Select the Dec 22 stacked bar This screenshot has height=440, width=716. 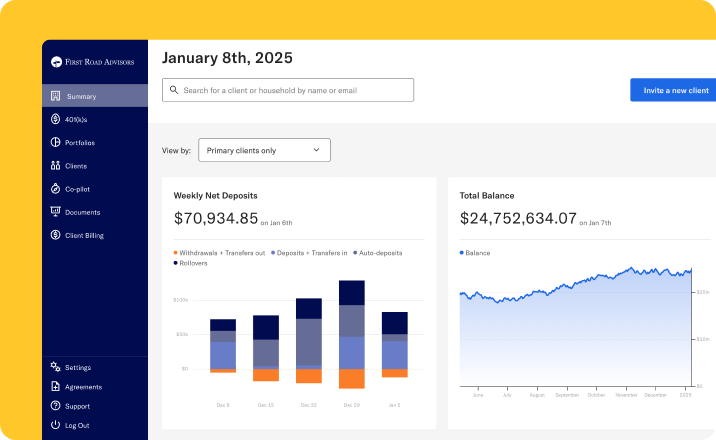pyautogui.click(x=309, y=340)
